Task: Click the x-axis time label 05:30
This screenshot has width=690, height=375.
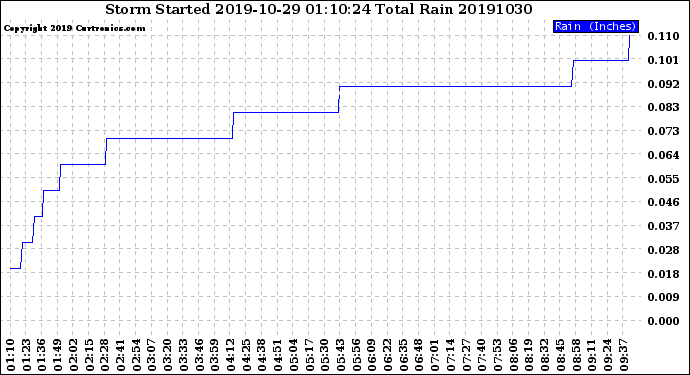Action: point(325,355)
